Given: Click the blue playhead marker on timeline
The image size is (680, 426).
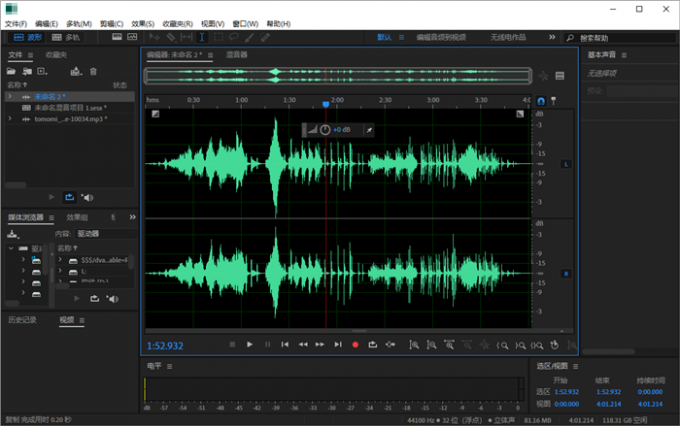Looking at the screenshot, I should (326, 104).
